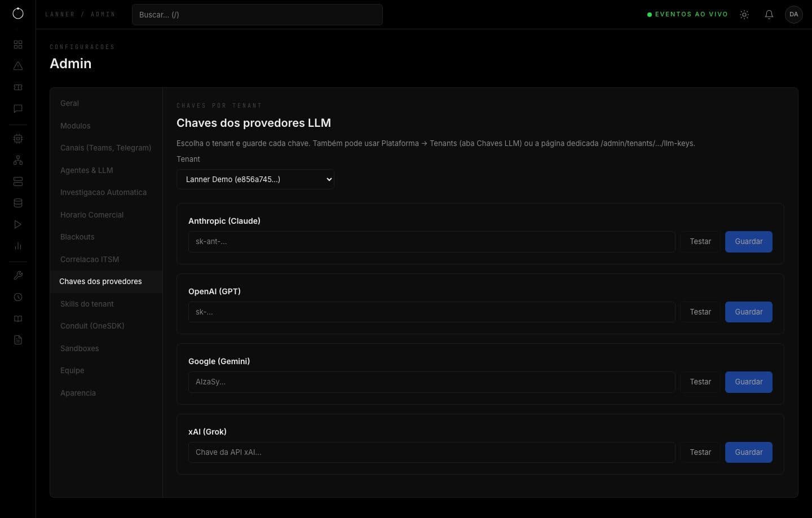Click Testar for Anthropic (Claude) key
The height and width of the screenshot is (518, 812).
point(700,241)
